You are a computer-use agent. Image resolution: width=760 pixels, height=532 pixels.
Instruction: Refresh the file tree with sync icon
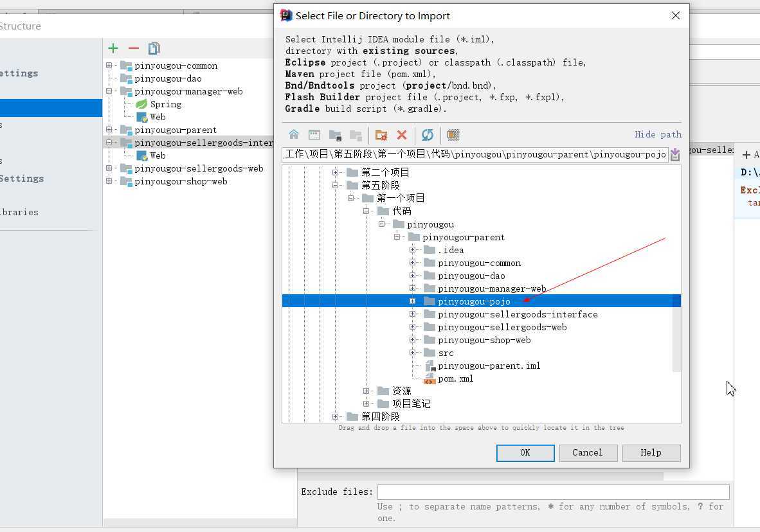pos(428,135)
